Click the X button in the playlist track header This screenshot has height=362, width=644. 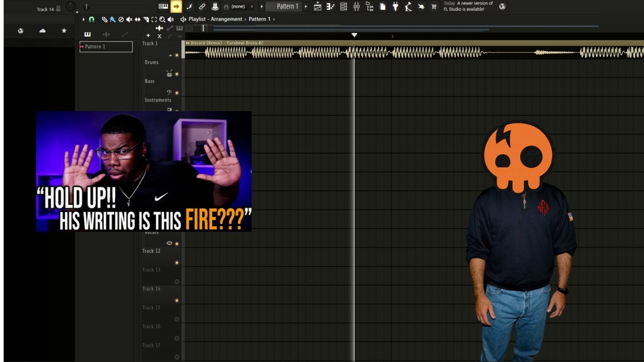coord(159,36)
